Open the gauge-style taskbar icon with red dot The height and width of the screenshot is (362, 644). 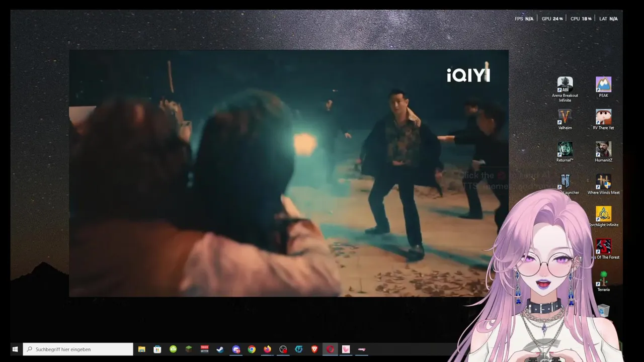click(x=283, y=349)
